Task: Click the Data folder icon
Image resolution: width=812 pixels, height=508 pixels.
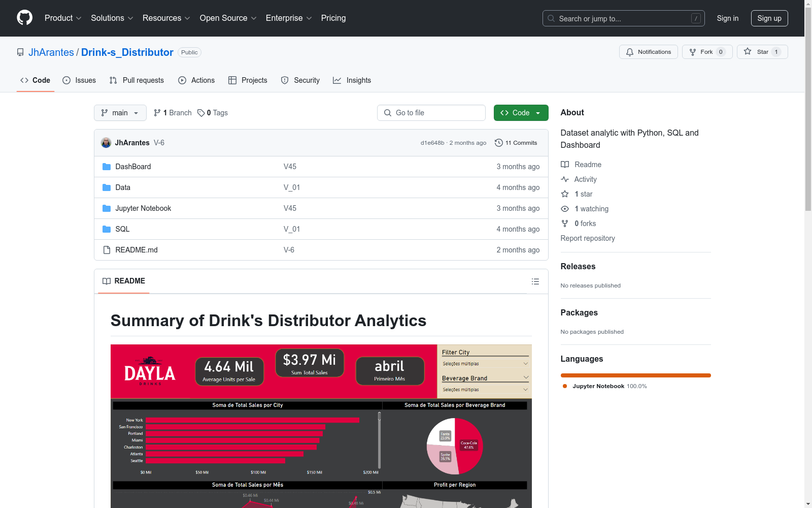Action: (x=107, y=187)
